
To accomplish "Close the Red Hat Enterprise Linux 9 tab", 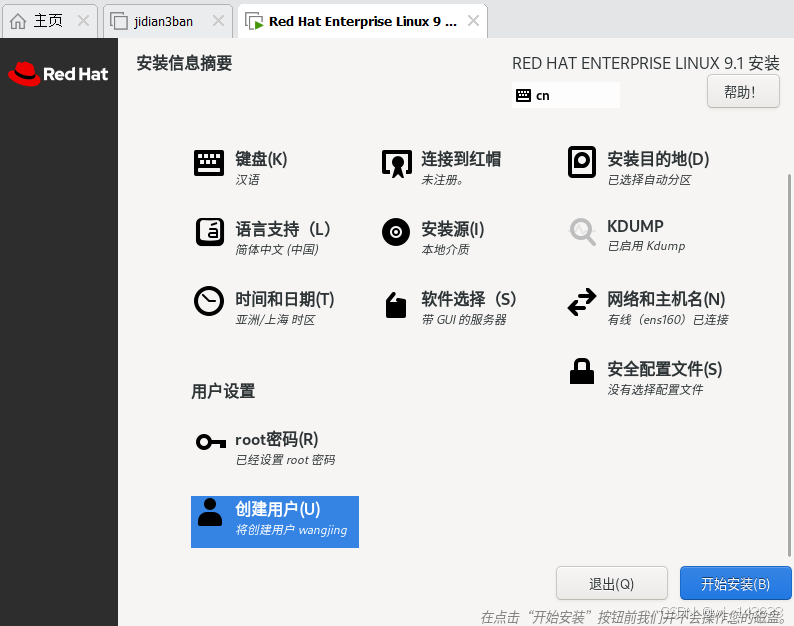I will point(473,21).
